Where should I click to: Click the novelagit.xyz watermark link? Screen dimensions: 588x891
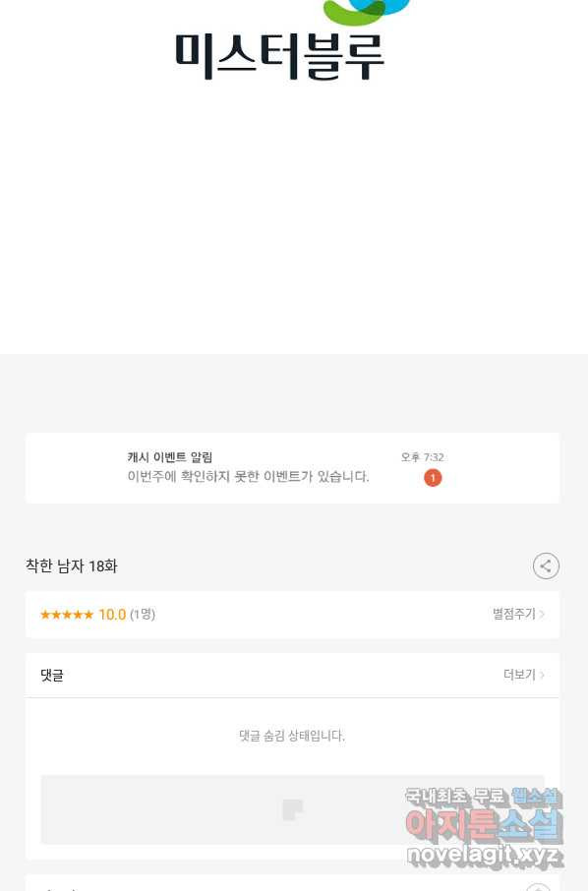click(x=485, y=854)
